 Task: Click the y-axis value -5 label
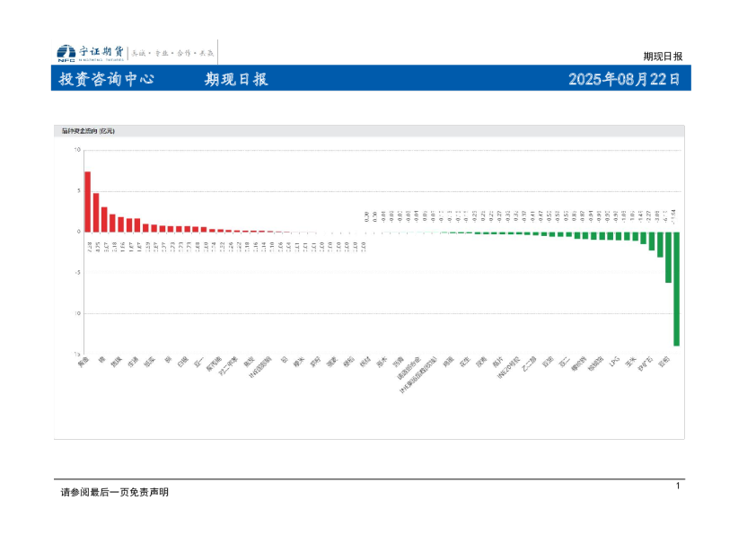[76, 272]
